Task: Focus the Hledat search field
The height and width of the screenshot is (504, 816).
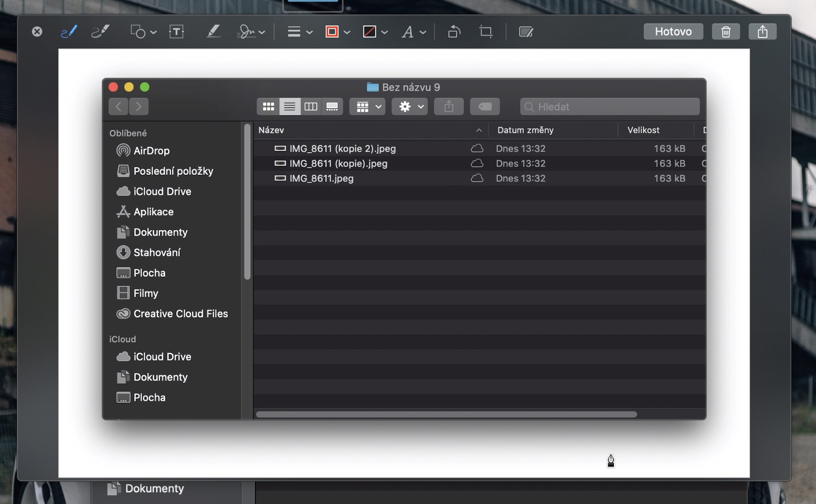Action: 610,106
